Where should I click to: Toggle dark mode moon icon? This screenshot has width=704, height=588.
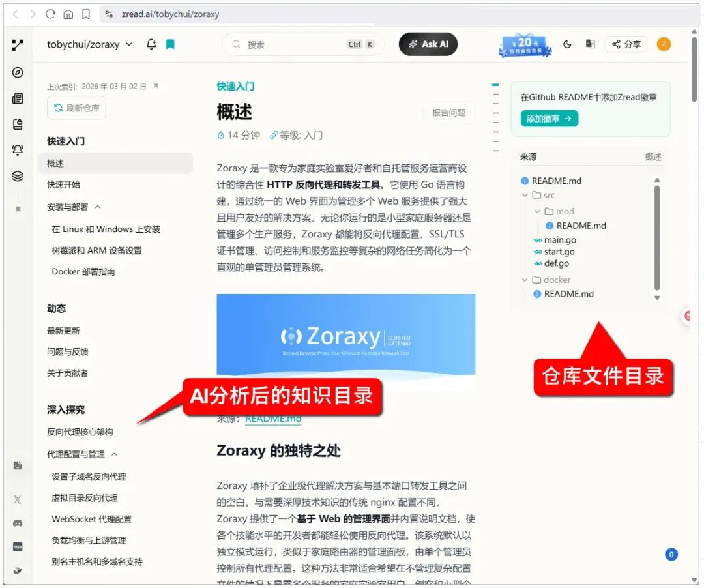tap(567, 44)
